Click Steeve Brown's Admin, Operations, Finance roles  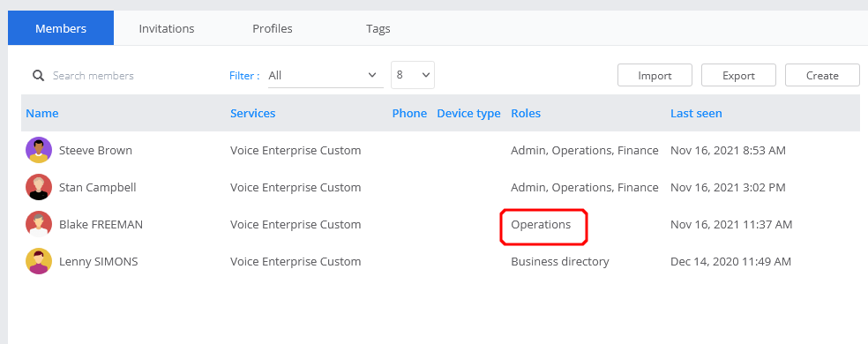pyautogui.click(x=585, y=150)
